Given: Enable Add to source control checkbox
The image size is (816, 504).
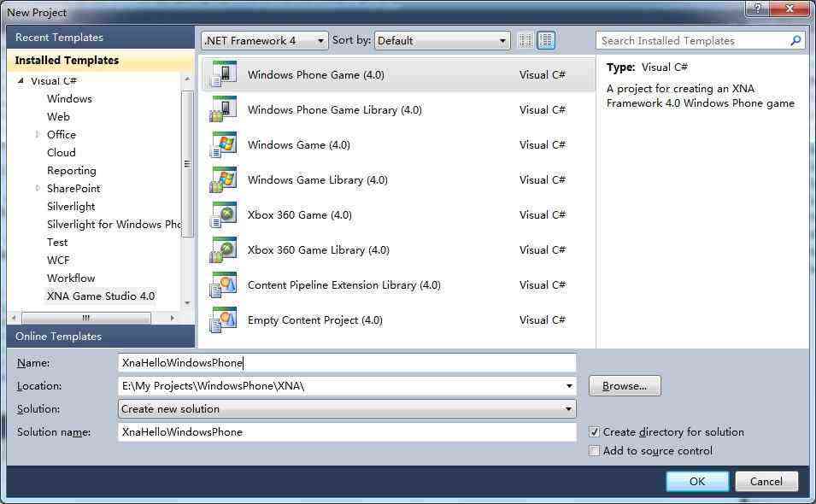Looking at the screenshot, I should (594, 450).
